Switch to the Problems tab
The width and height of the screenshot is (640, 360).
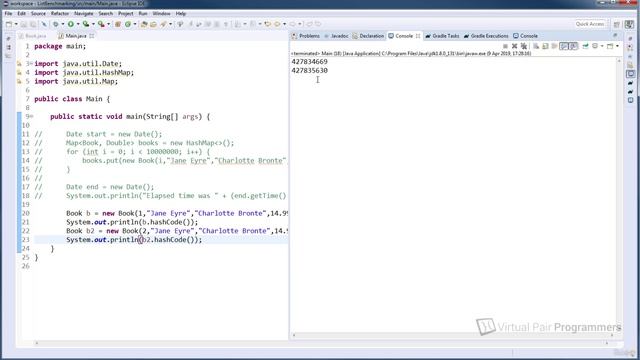point(306,36)
